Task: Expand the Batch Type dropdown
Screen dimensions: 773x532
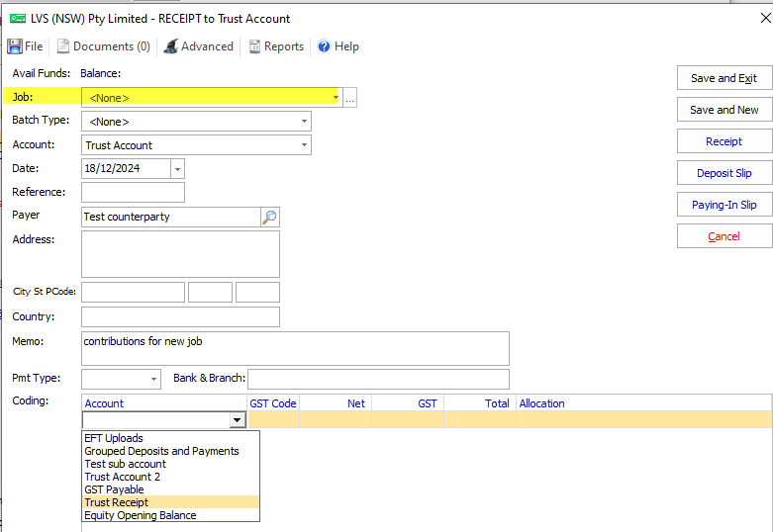Action: [x=304, y=122]
